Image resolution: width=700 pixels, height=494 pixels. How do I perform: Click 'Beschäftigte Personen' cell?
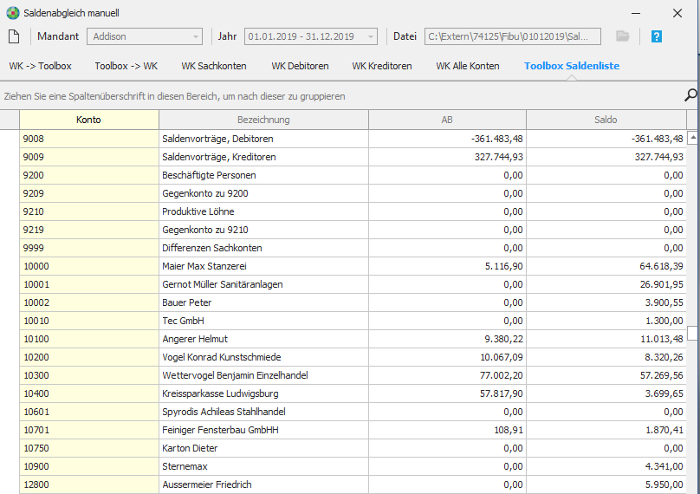point(263,175)
